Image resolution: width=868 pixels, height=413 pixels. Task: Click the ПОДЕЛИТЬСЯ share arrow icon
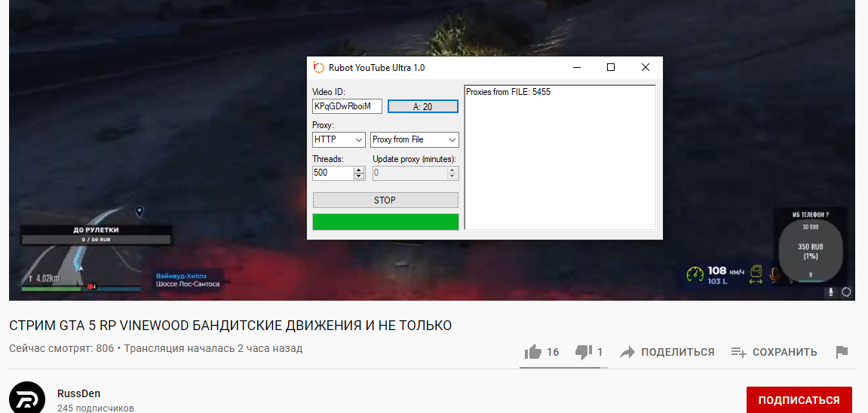point(627,352)
